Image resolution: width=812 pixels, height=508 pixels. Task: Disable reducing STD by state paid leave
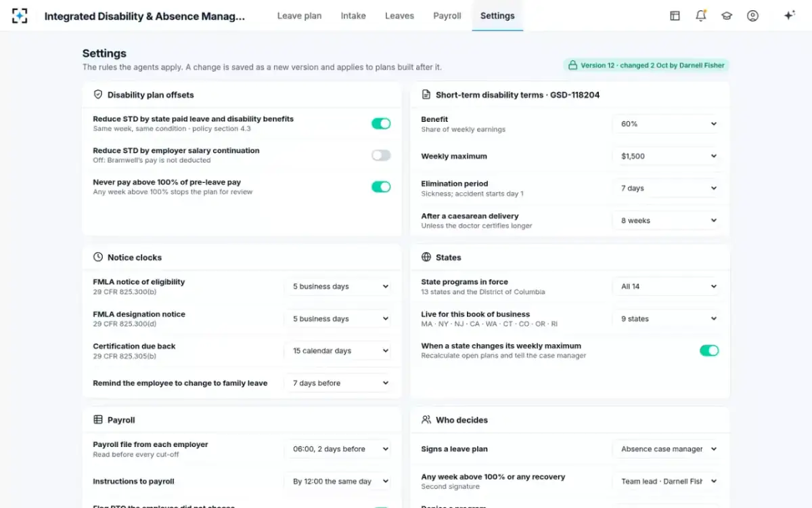381,123
